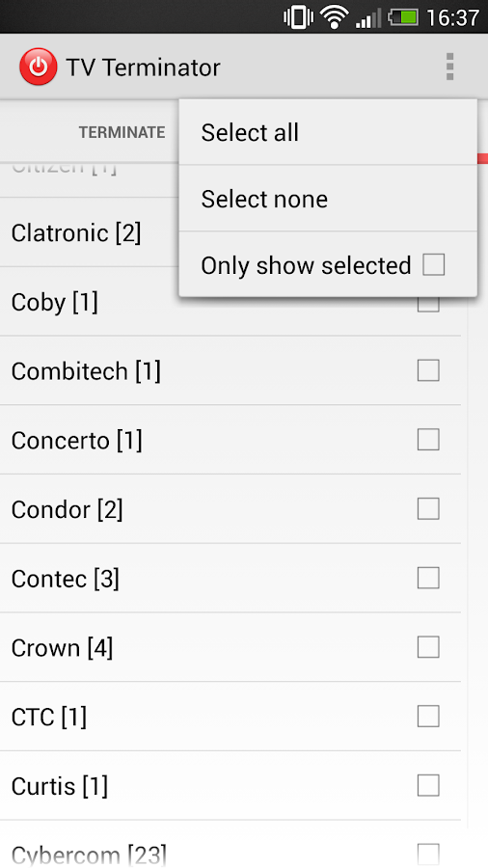Image resolution: width=488 pixels, height=868 pixels.
Task: Tap the Curtis [1] brand label
Action: pyautogui.click(x=59, y=786)
